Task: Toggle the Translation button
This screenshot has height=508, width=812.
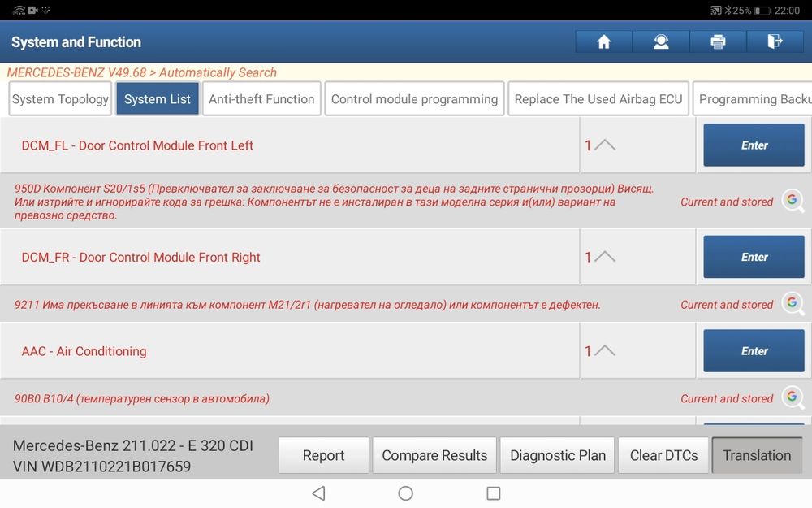Action: coord(756,455)
